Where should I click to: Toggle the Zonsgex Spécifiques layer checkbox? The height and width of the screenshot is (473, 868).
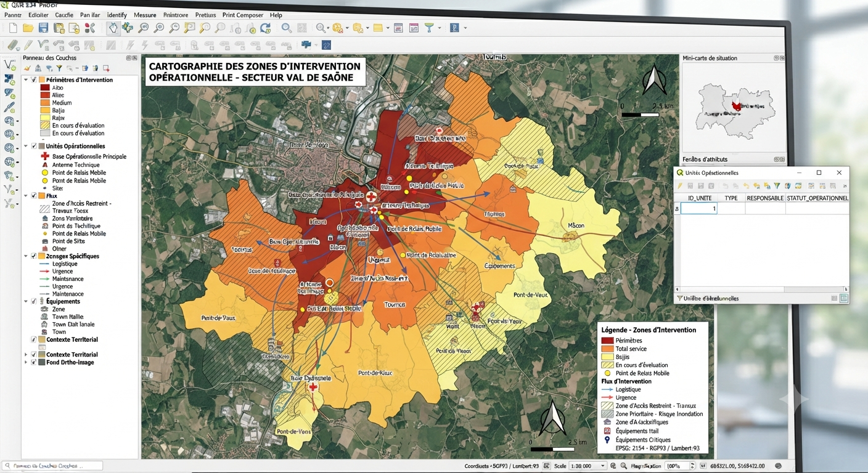point(34,256)
